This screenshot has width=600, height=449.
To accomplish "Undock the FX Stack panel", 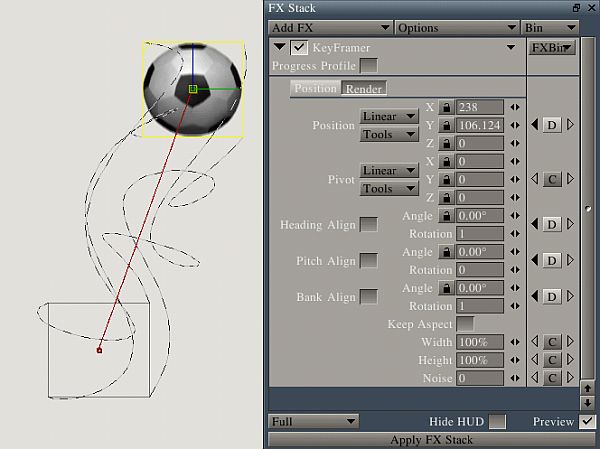I will [576, 8].
